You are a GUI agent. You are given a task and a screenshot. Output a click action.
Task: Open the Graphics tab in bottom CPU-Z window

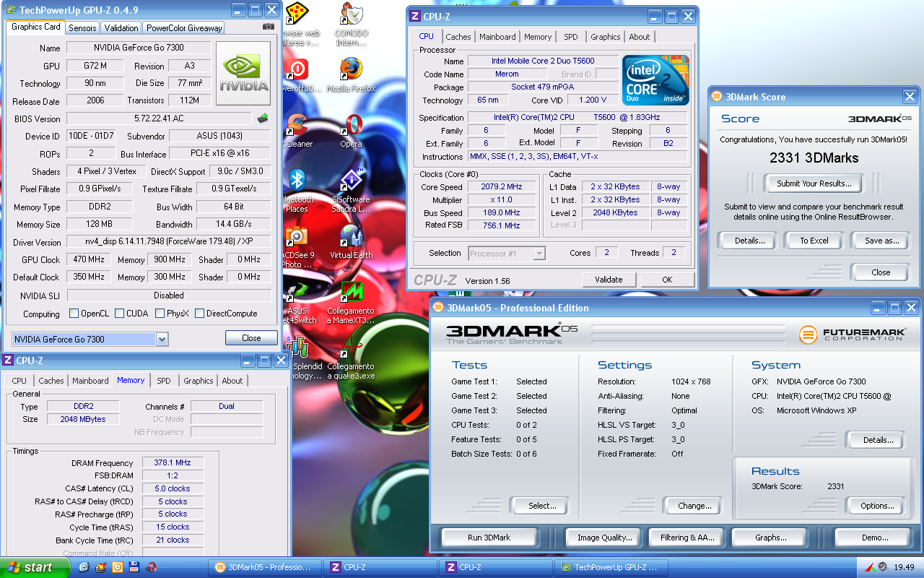[x=199, y=381]
